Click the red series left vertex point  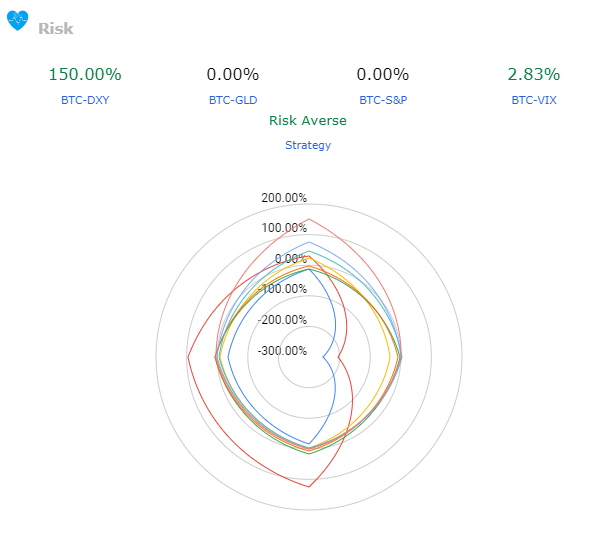[x=188, y=357]
